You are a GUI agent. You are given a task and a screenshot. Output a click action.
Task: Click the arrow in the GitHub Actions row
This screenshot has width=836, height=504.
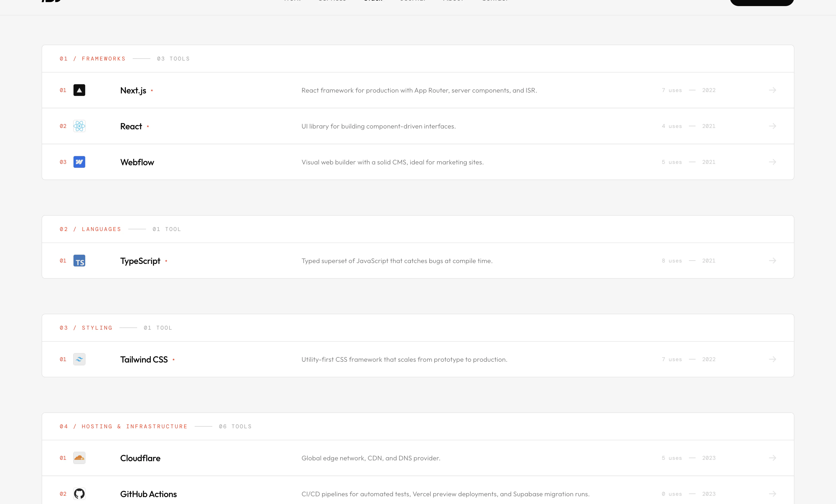772,494
